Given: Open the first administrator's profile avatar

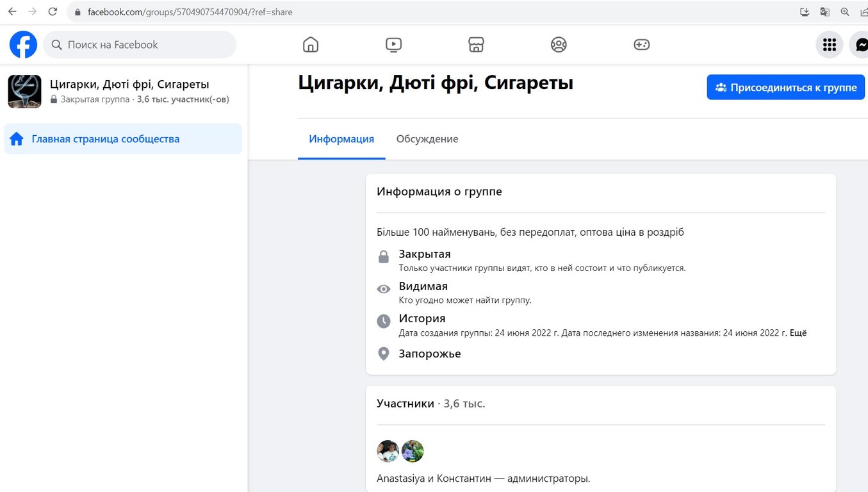Looking at the screenshot, I should (388, 451).
